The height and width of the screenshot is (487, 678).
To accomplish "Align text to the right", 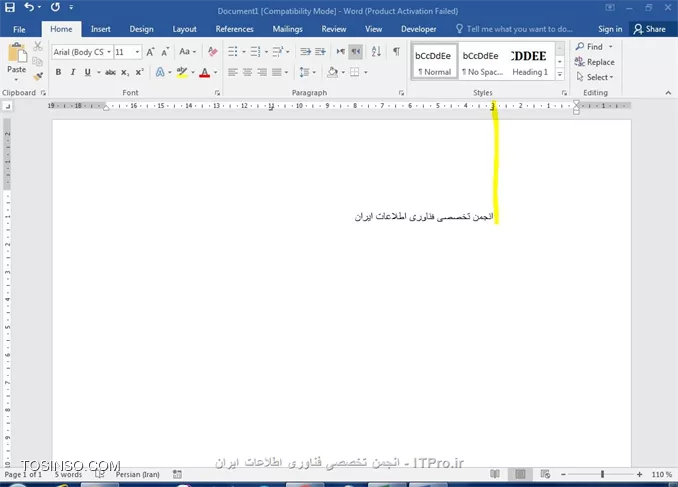I will tap(262, 72).
